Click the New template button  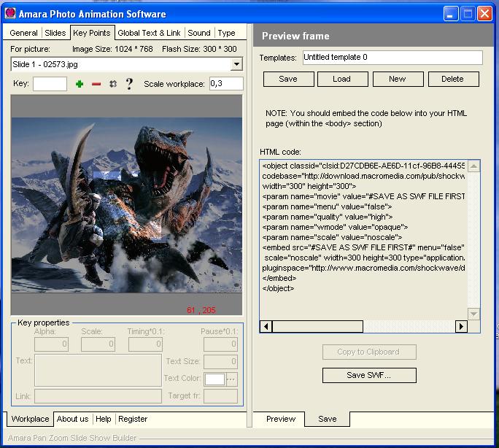[398, 79]
